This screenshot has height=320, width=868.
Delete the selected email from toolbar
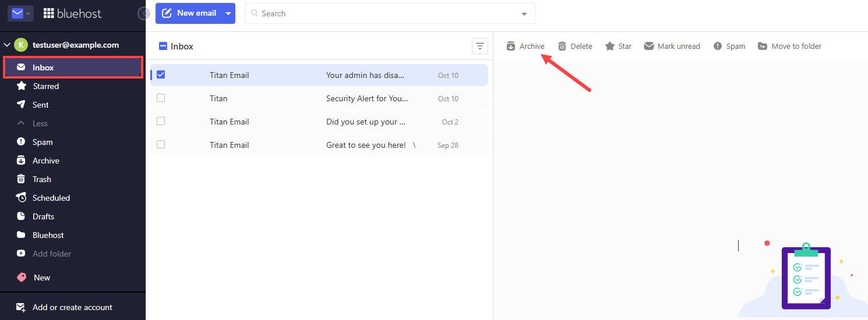(x=575, y=46)
